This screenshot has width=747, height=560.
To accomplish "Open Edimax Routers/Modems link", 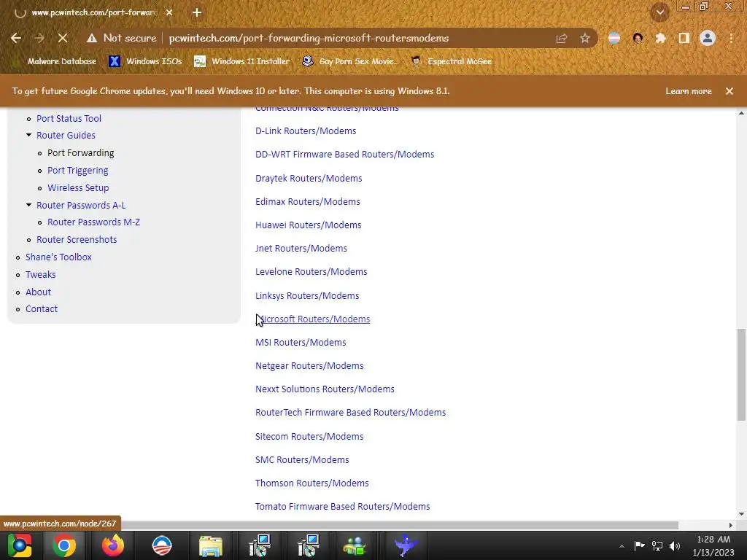I will click(x=307, y=201).
